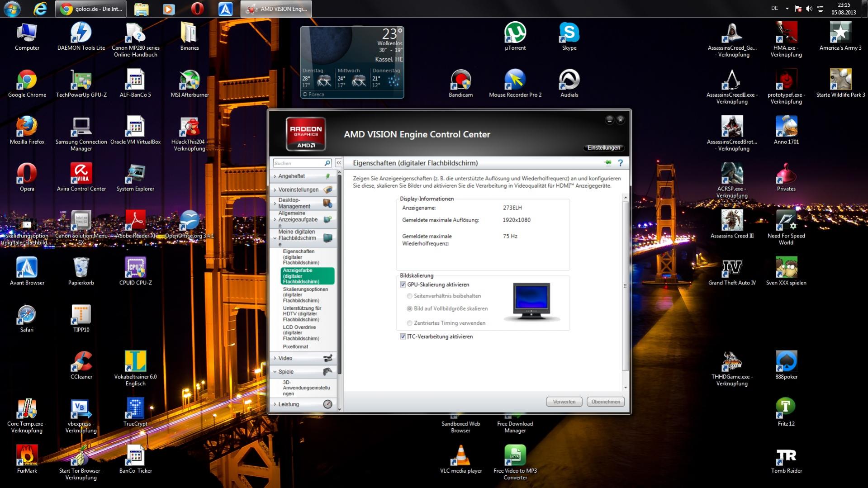
Task: Click the volume icon in system tray
Action: tap(809, 9)
